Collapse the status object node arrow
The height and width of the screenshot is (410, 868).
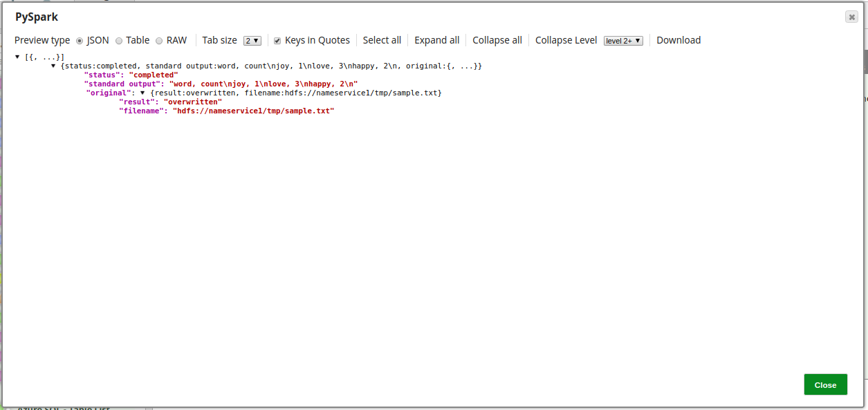[53, 66]
